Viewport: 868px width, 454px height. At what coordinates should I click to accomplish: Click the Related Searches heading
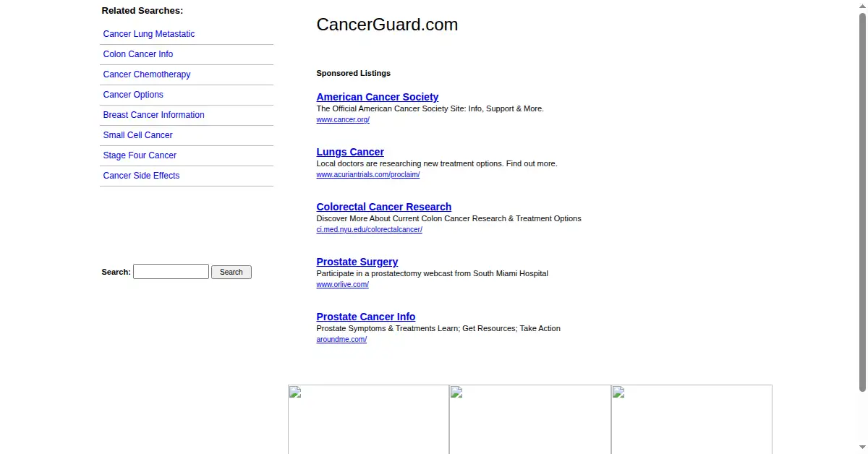(142, 11)
